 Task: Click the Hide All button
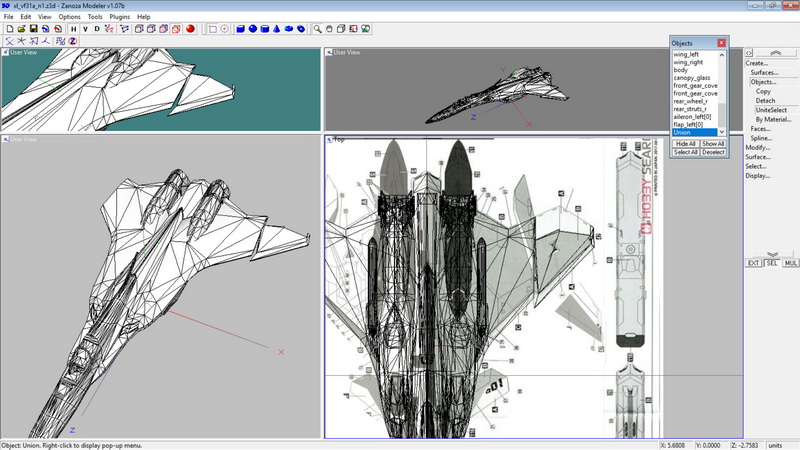pyautogui.click(x=685, y=144)
